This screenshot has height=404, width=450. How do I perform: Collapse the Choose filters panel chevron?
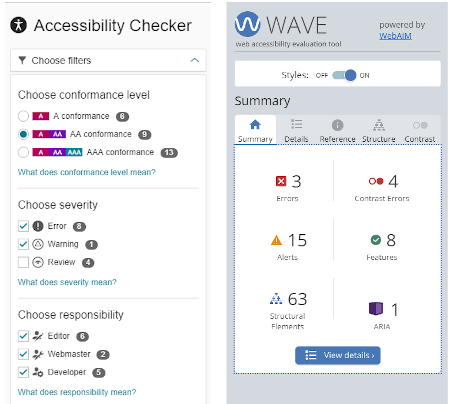pos(194,60)
